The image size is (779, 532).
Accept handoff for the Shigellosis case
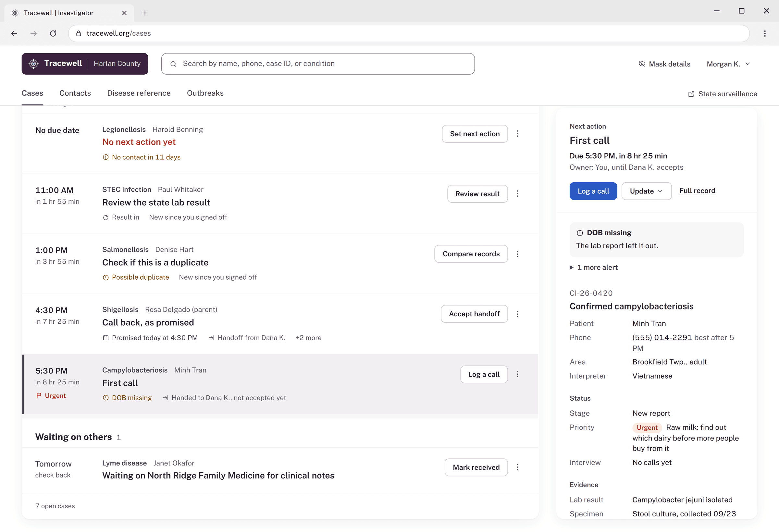click(474, 314)
